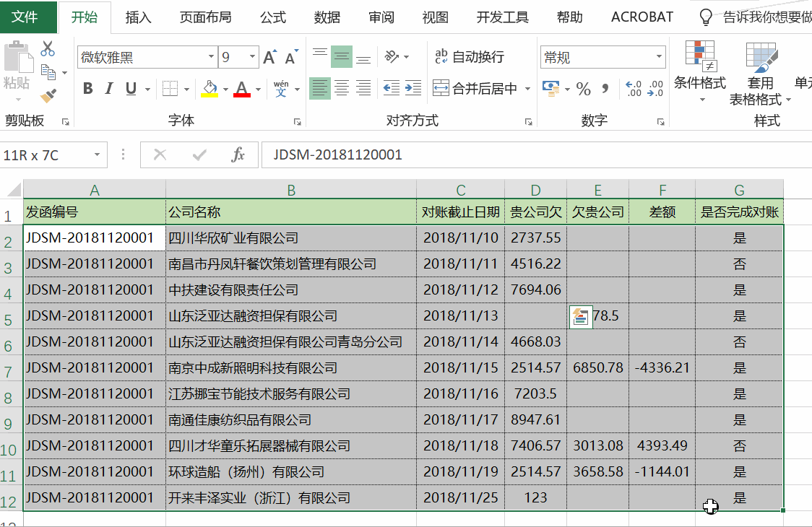The image size is (812, 527).
Task: Click the Cut scissors icon
Action: click(48, 48)
